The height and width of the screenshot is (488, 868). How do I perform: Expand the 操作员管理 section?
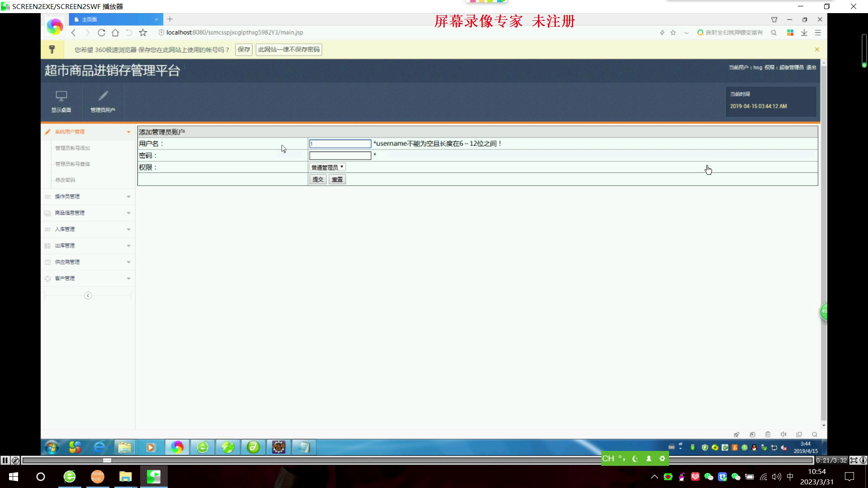point(88,197)
